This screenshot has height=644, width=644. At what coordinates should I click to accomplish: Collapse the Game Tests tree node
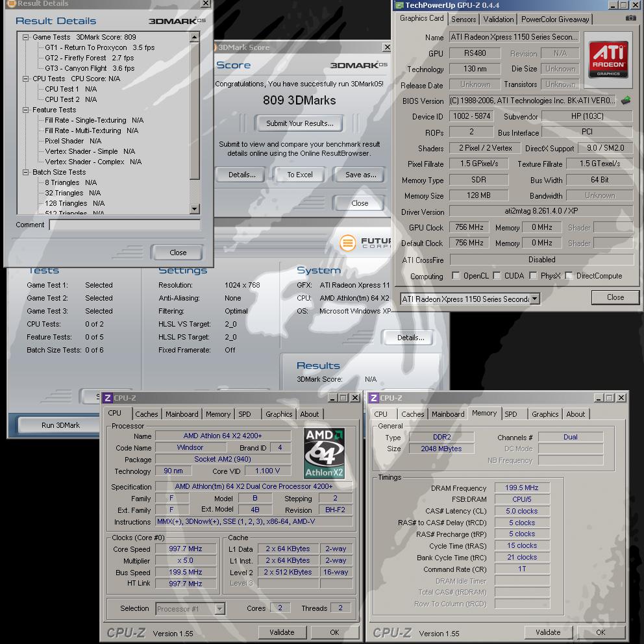(25, 37)
